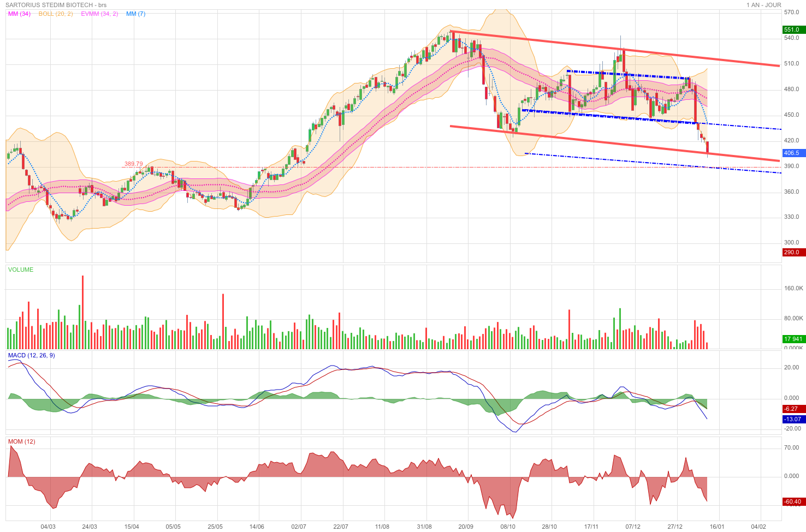Click the 20.00 MACD axis value
Image resolution: width=806 pixels, height=532 pixels.
coord(792,367)
